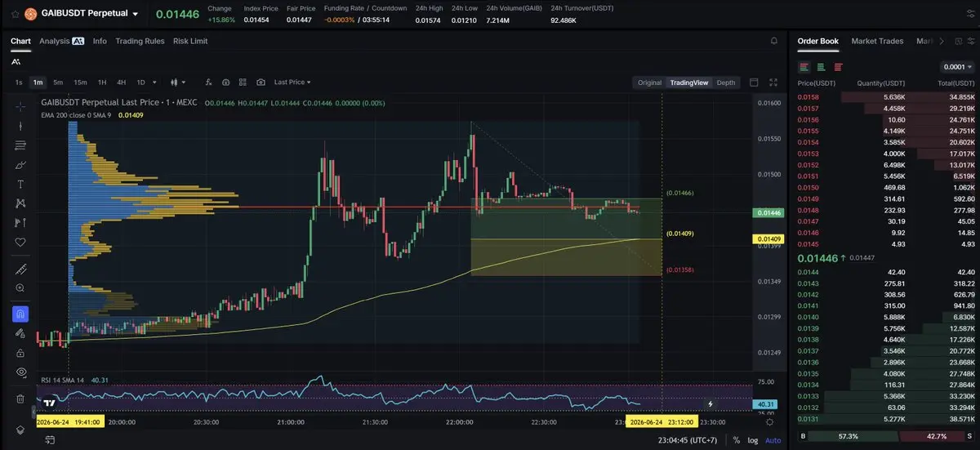Switch chart to Depth view
The height and width of the screenshot is (450, 980).
click(x=725, y=82)
